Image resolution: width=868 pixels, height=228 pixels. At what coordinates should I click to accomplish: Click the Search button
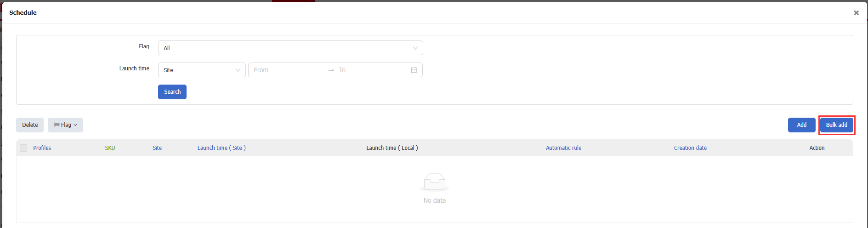pos(172,92)
